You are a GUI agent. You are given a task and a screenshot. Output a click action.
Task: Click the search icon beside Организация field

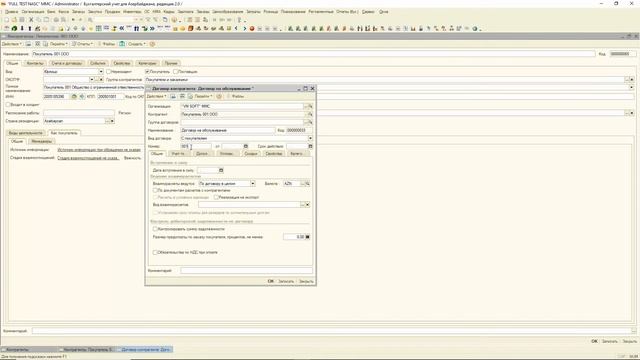(x=310, y=106)
